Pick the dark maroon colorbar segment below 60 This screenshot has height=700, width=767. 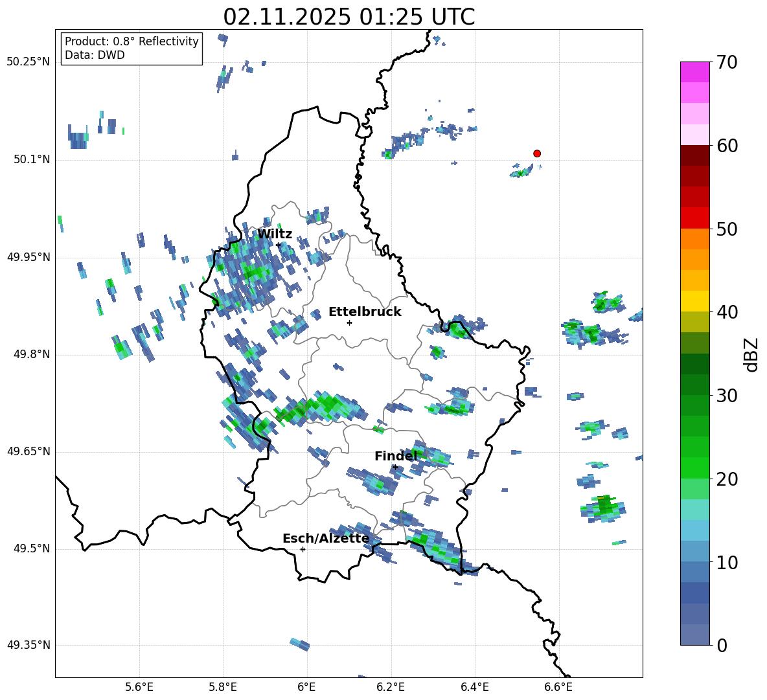pyautogui.click(x=694, y=155)
